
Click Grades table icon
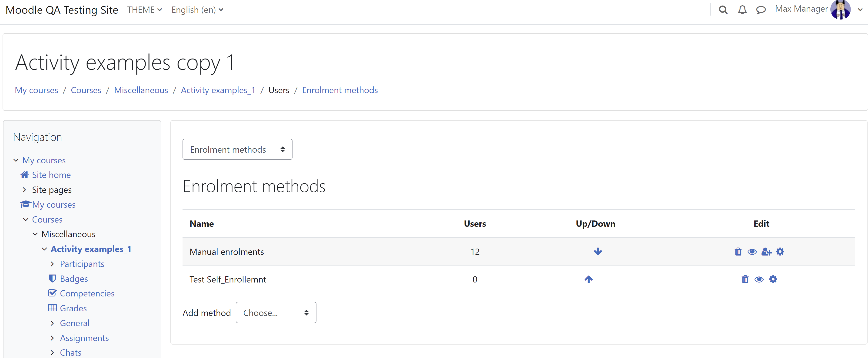coord(52,308)
